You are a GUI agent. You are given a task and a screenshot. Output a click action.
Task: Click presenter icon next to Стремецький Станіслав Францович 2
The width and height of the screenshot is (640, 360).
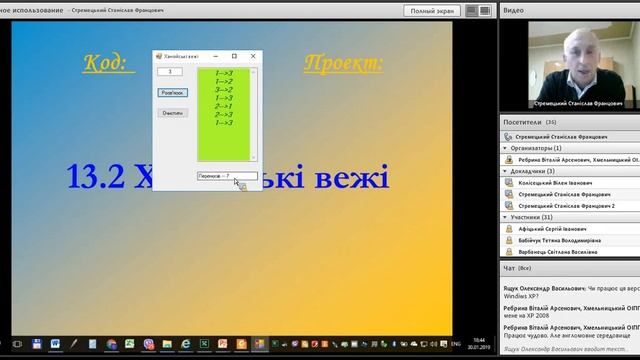(x=509, y=206)
